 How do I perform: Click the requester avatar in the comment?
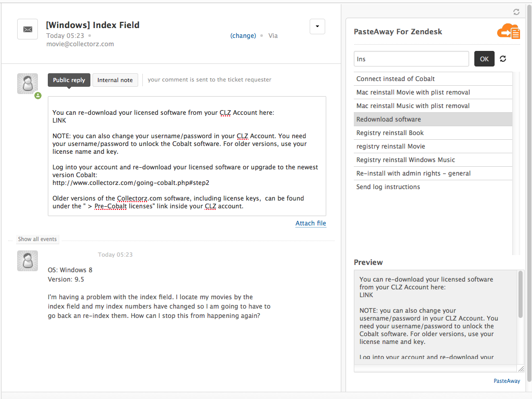(28, 261)
